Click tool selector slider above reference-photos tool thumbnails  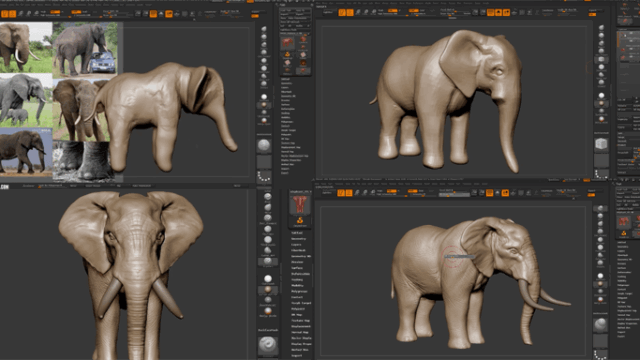tap(295, 33)
